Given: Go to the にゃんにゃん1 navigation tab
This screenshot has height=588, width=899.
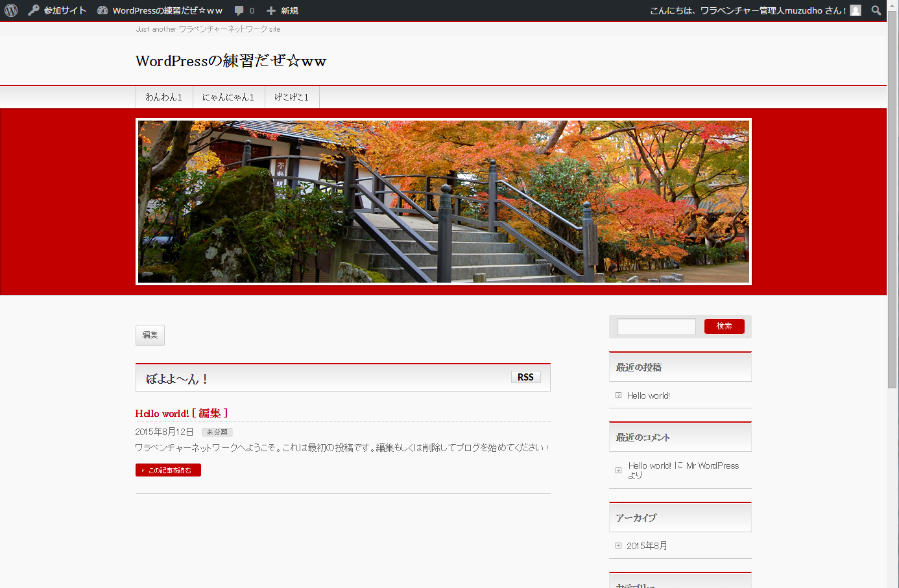Looking at the screenshot, I should (x=228, y=97).
